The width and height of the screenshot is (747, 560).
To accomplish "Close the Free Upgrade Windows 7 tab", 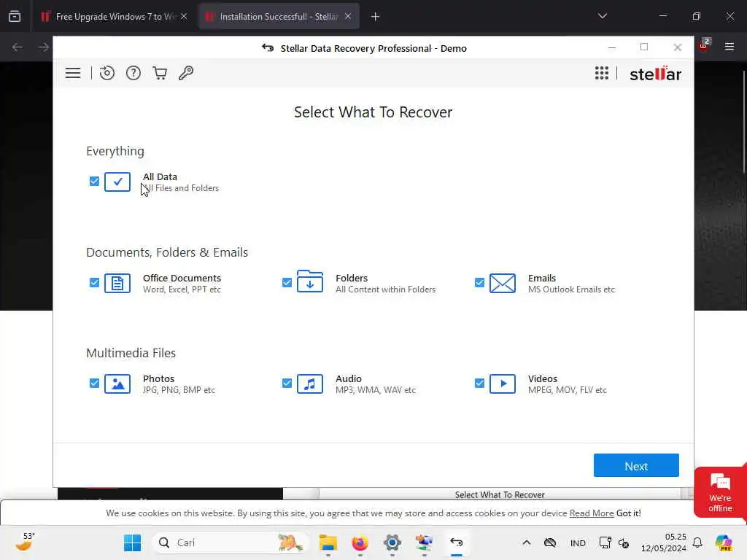I will tap(184, 16).
